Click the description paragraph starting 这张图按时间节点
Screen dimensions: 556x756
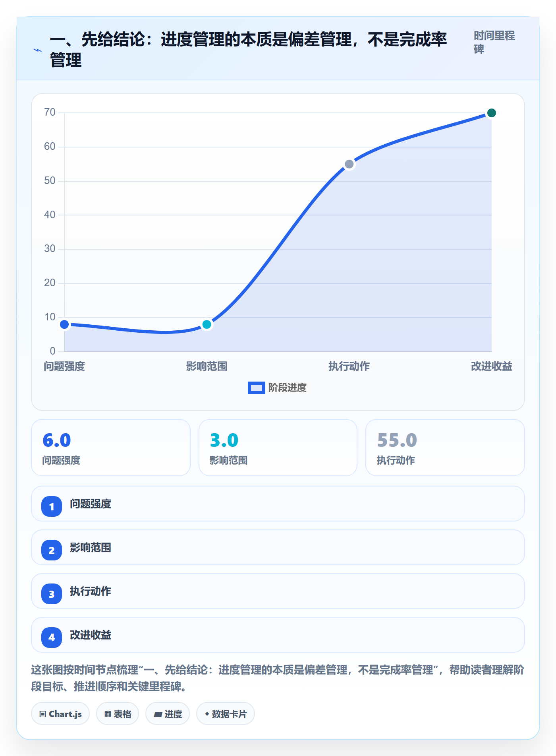tap(278, 678)
